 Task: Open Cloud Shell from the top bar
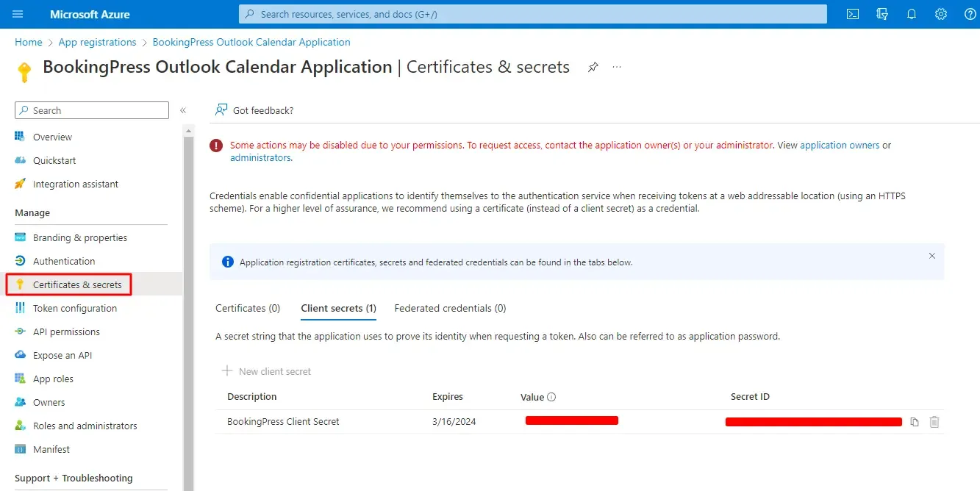pyautogui.click(x=853, y=14)
